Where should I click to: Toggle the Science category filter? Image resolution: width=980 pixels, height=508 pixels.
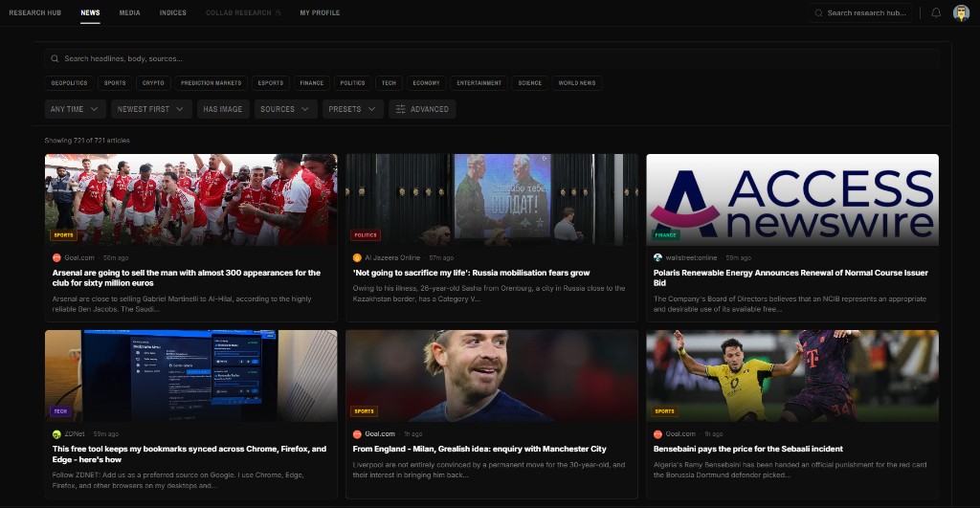coord(530,83)
